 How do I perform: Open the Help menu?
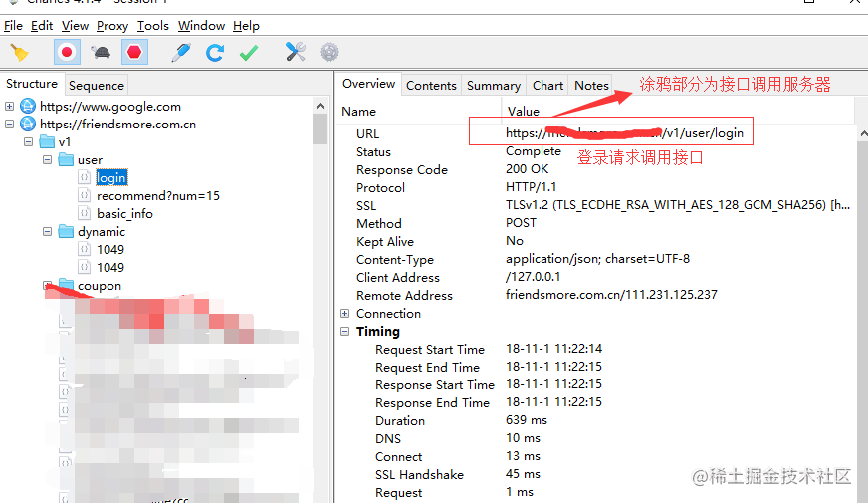(x=246, y=26)
